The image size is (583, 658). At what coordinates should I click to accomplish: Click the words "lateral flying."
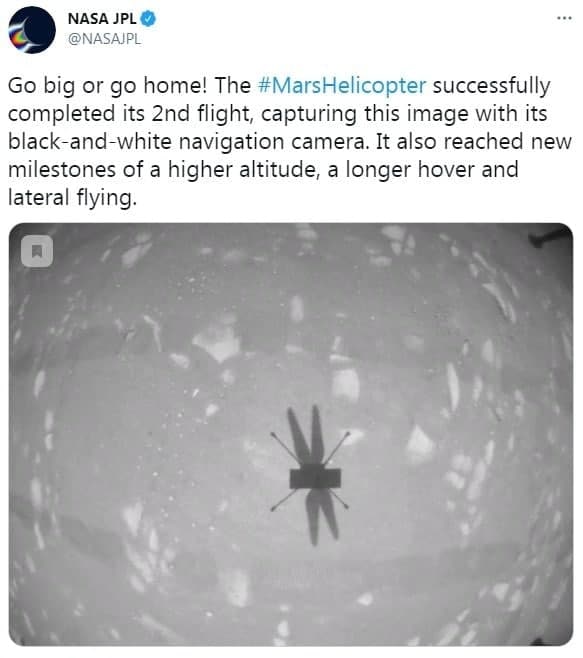(72, 198)
